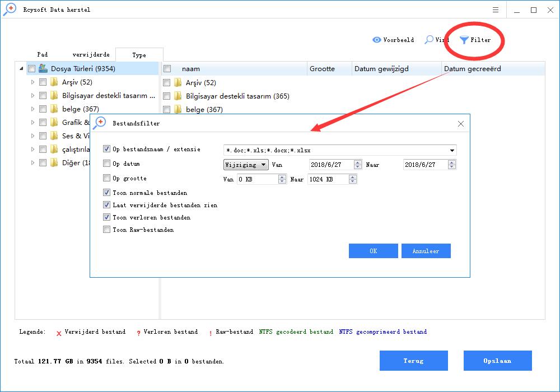The height and width of the screenshot is (392, 560).
Task: Click the Filter funnel icon
Action: [464, 40]
